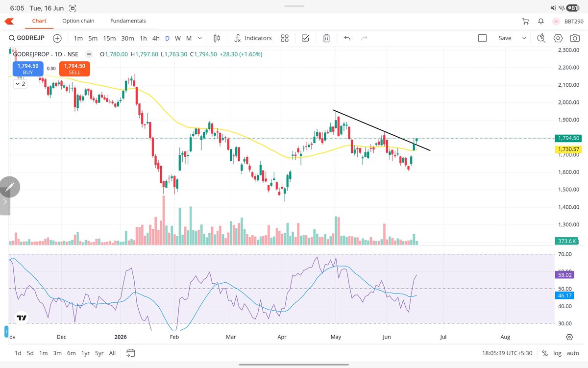The height and width of the screenshot is (368, 588).
Task: Toggle the checkbox tool in the toolbar
Action: pos(305,38)
